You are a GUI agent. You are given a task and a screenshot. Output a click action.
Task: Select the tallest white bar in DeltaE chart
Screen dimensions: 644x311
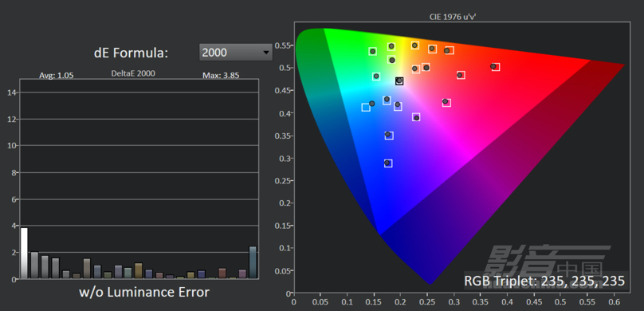point(24,253)
